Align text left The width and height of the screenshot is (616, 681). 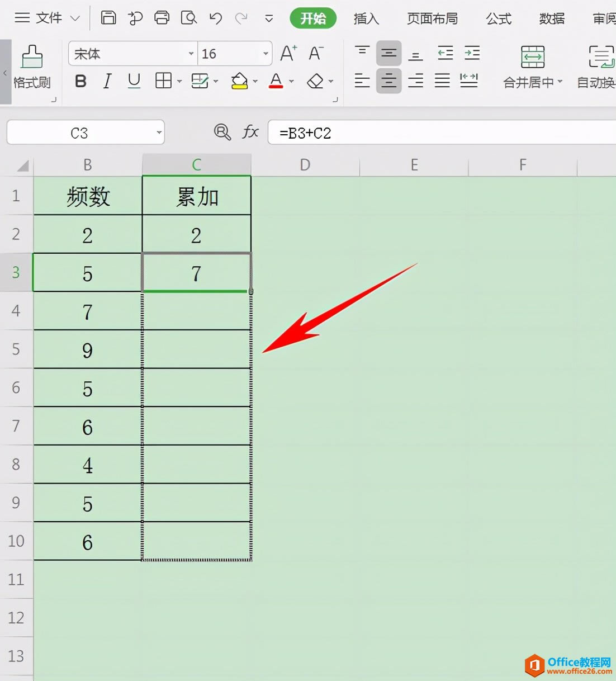click(x=362, y=81)
